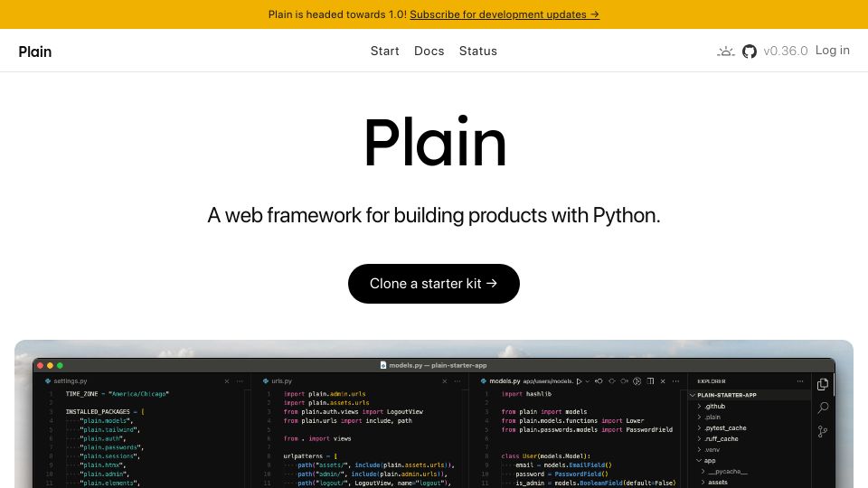Click the Run Python file play icon
This screenshot has width=868, height=488.
tap(579, 381)
